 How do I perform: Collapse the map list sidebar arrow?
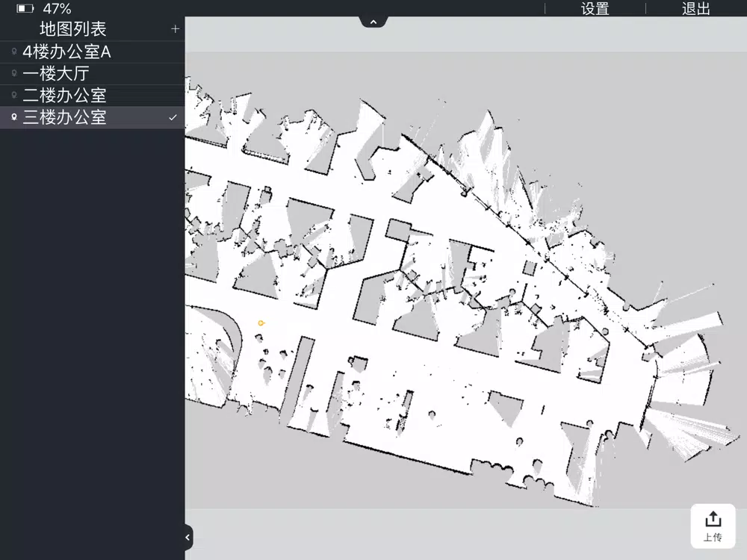point(187,537)
